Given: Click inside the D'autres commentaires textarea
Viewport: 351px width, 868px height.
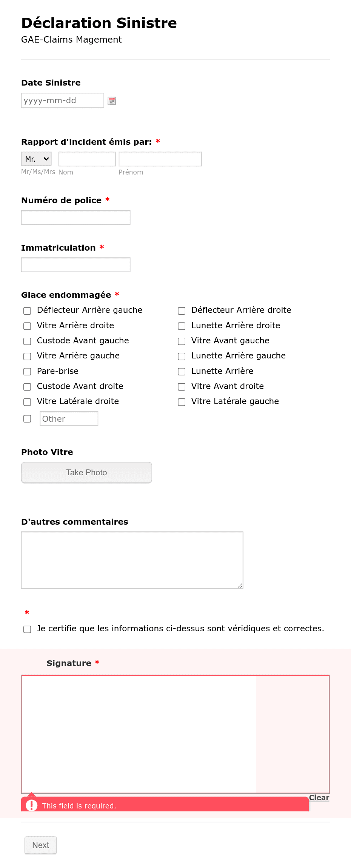Looking at the screenshot, I should point(132,560).
